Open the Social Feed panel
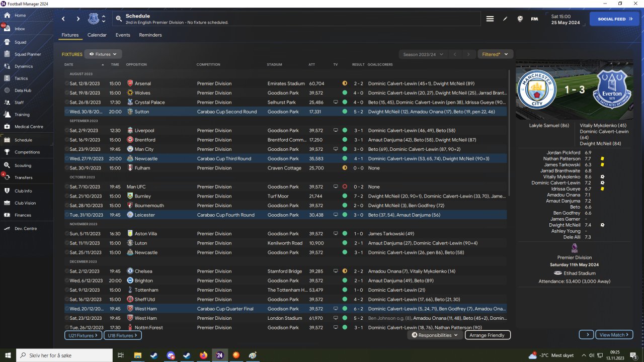The image size is (644, 362). (614, 19)
